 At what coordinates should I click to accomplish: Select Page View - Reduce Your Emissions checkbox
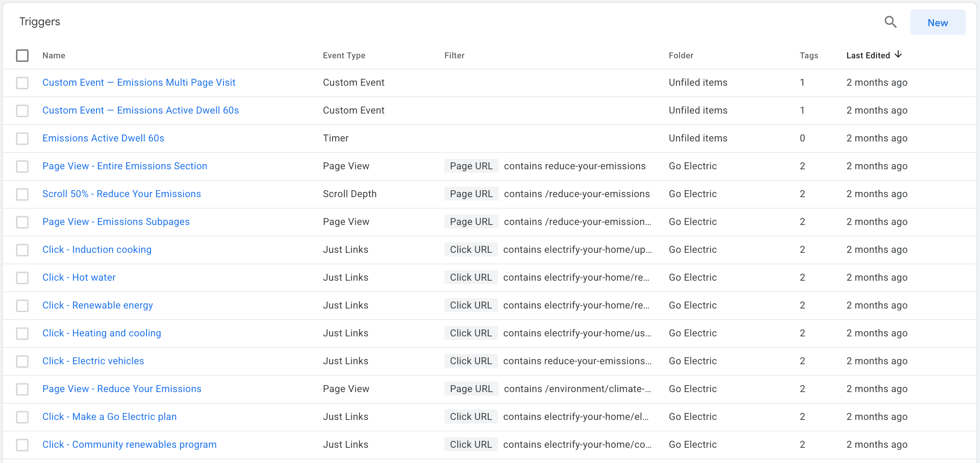(22, 389)
